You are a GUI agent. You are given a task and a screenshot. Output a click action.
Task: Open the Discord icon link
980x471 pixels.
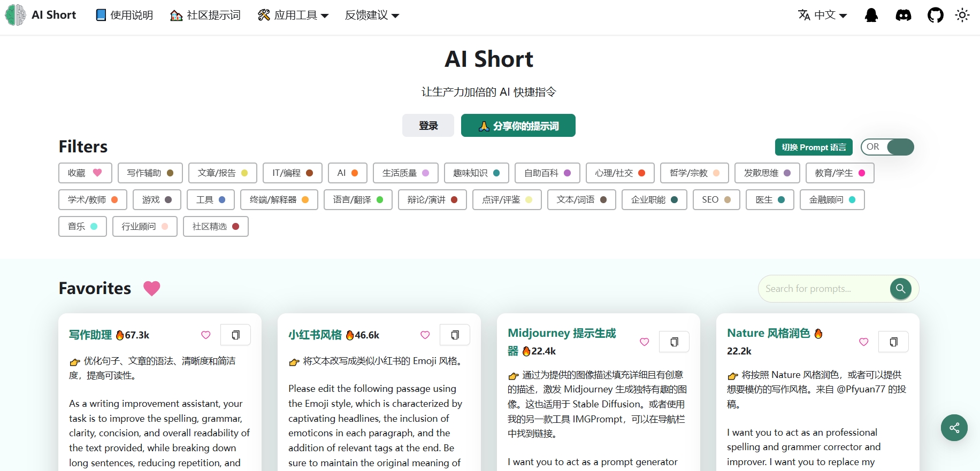coord(904,15)
